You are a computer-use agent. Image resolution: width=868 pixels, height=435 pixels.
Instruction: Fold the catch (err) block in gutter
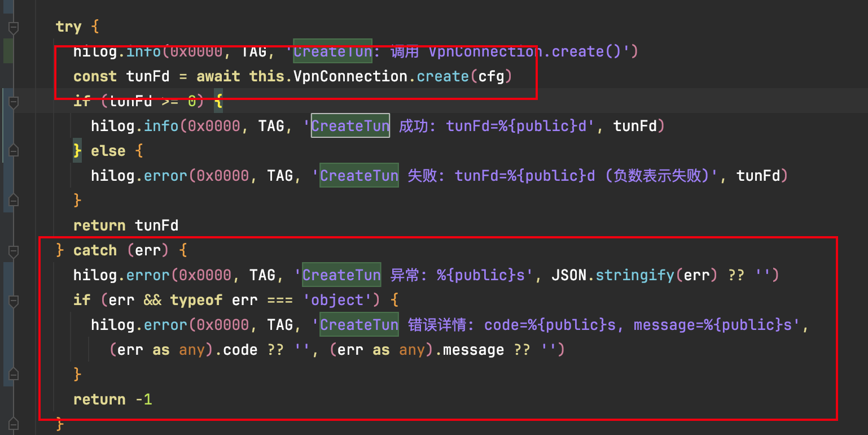[14, 250]
